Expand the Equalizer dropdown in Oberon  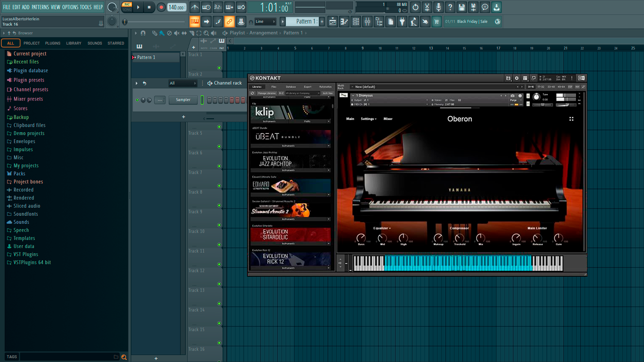click(382, 228)
